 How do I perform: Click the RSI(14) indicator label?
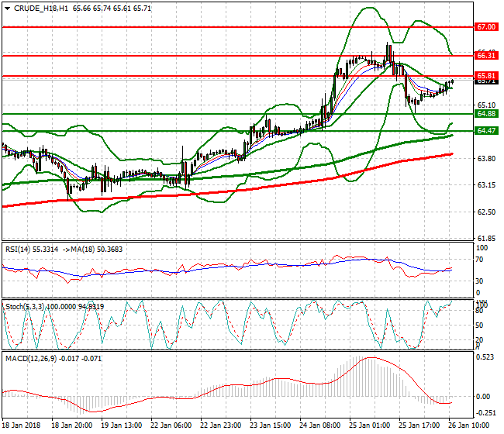pos(20,248)
